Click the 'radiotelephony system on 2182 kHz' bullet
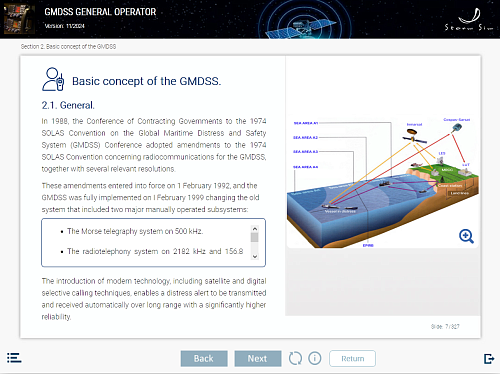The image size is (500, 374). (155, 251)
